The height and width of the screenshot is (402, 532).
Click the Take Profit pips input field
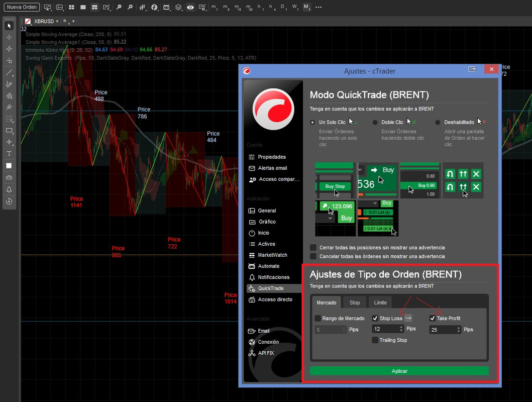pos(445,330)
